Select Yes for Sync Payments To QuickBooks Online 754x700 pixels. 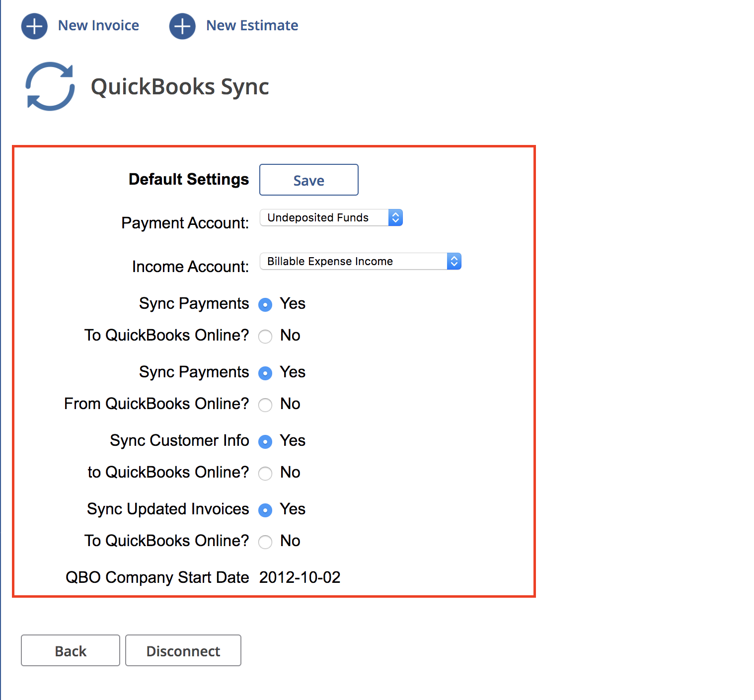tap(265, 304)
